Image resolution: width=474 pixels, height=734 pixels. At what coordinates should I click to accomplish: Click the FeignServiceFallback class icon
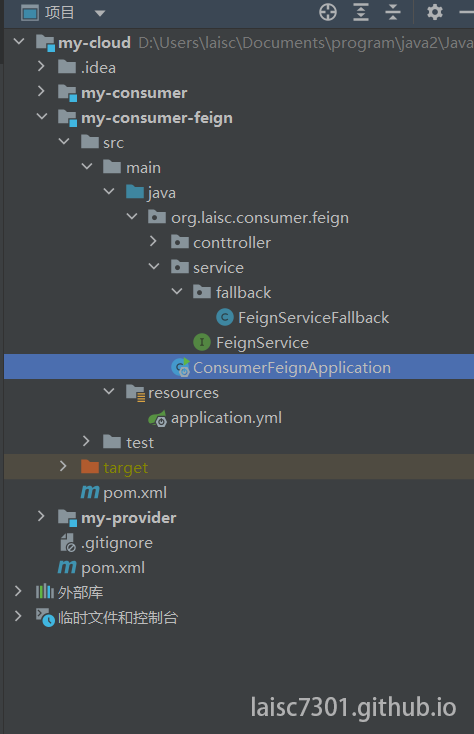click(x=225, y=317)
